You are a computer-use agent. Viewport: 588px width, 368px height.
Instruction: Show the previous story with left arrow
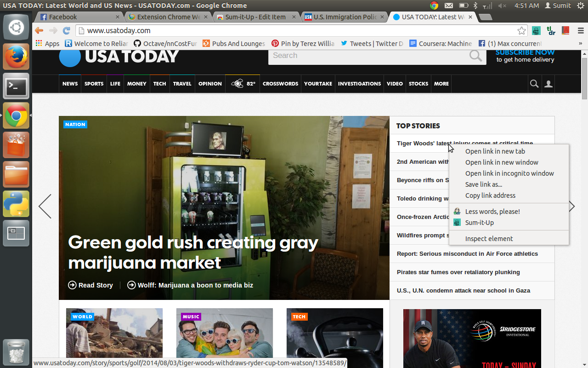pyautogui.click(x=45, y=206)
